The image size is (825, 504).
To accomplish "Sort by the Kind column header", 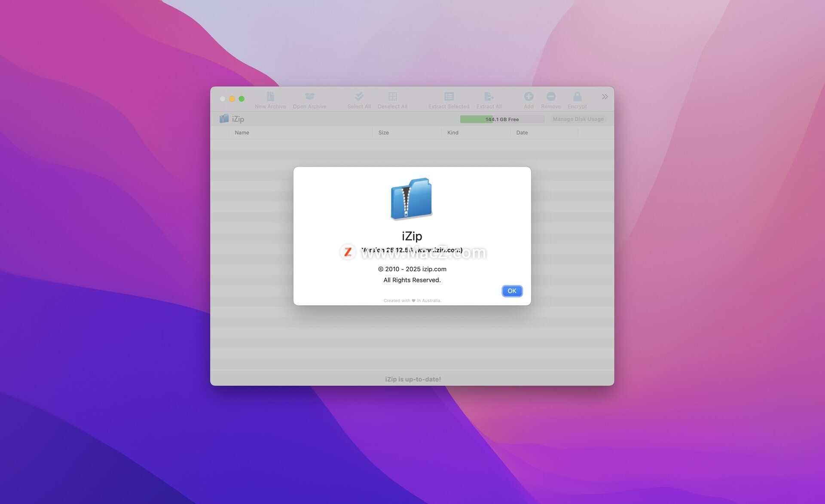I will 452,133.
